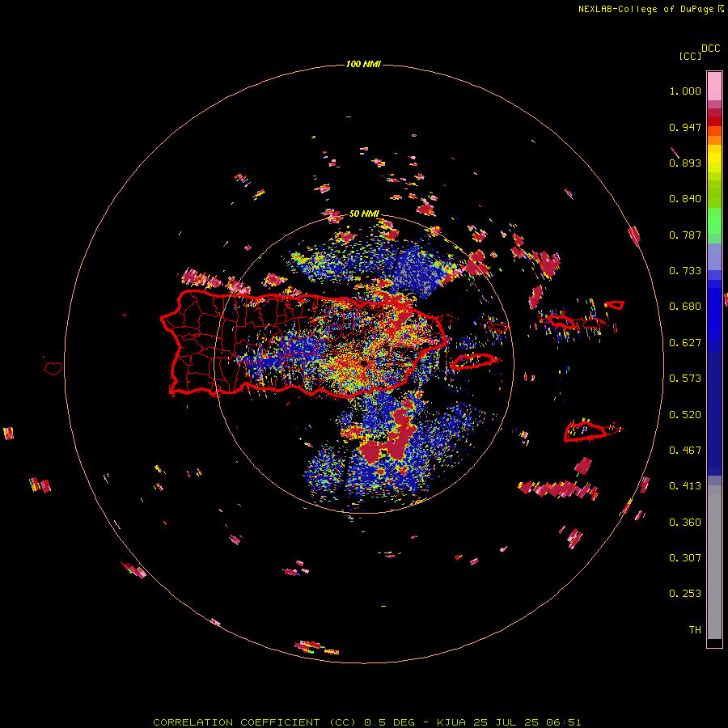Click the 0.520 colorbar value
The width and height of the screenshot is (728, 728).
[x=685, y=415]
